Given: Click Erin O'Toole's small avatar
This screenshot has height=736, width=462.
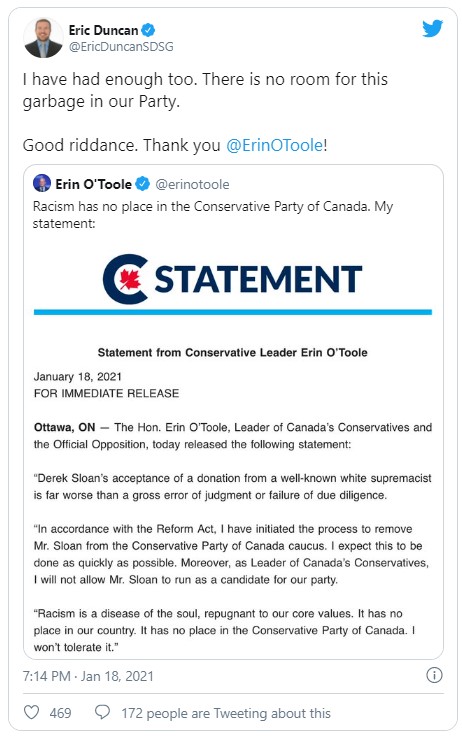Looking at the screenshot, I should point(42,184).
